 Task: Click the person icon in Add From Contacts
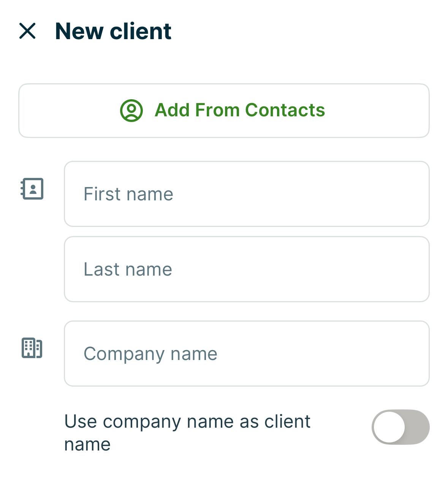[131, 111]
